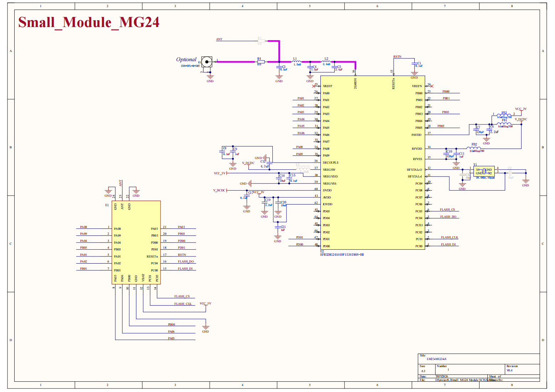Select the U1 module symbol body
The width and height of the screenshot is (555, 392).
point(136,243)
